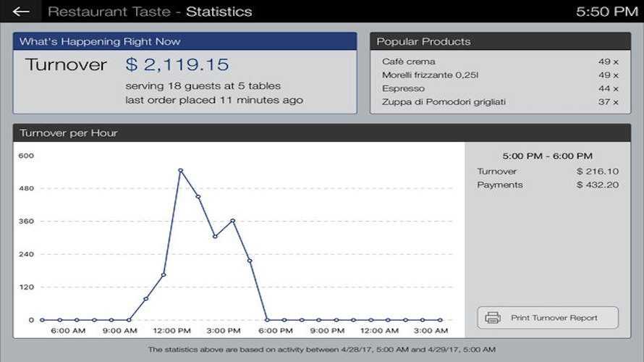Viewport: 644px width, 362px height.
Task: Click the clock showing 5:50 PM
Action: (606, 12)
